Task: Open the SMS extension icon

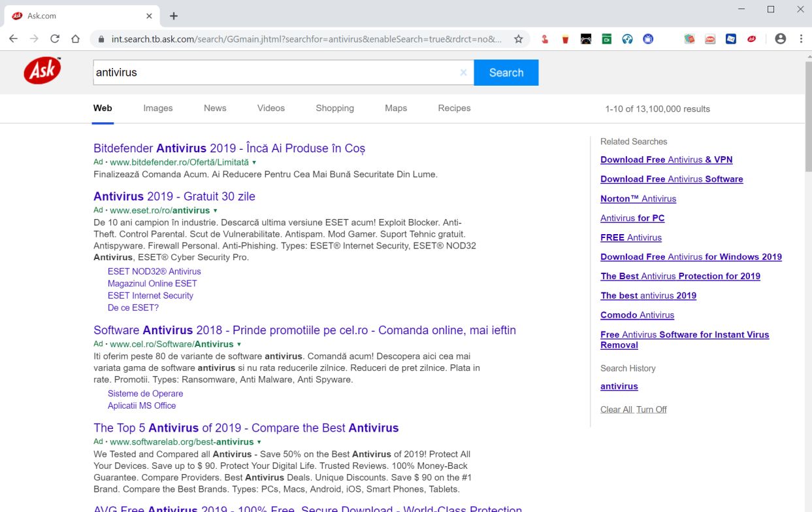Action: (x=710, y=39)
